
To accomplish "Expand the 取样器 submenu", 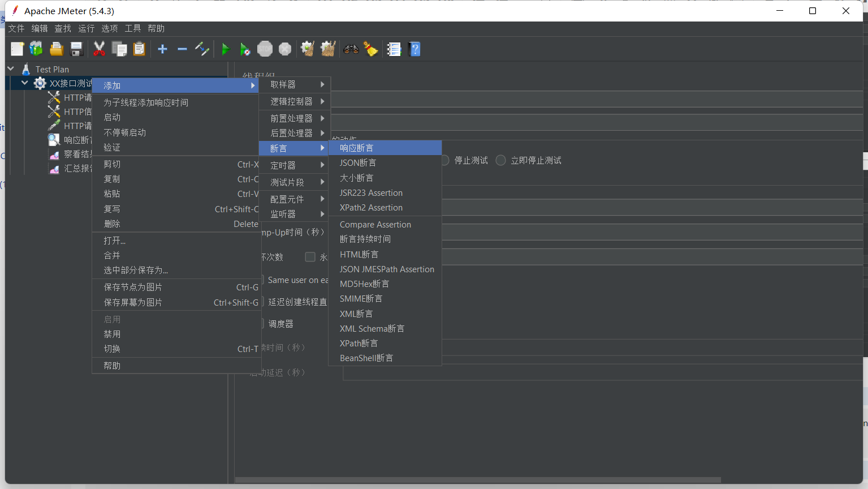I will click(294, 84).
